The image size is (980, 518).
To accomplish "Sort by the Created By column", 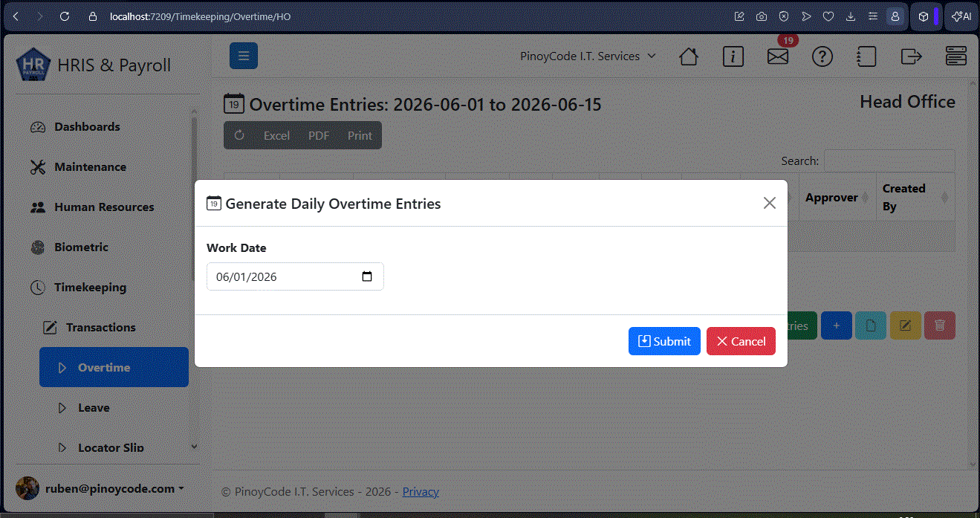I will (x=915, y=198).
